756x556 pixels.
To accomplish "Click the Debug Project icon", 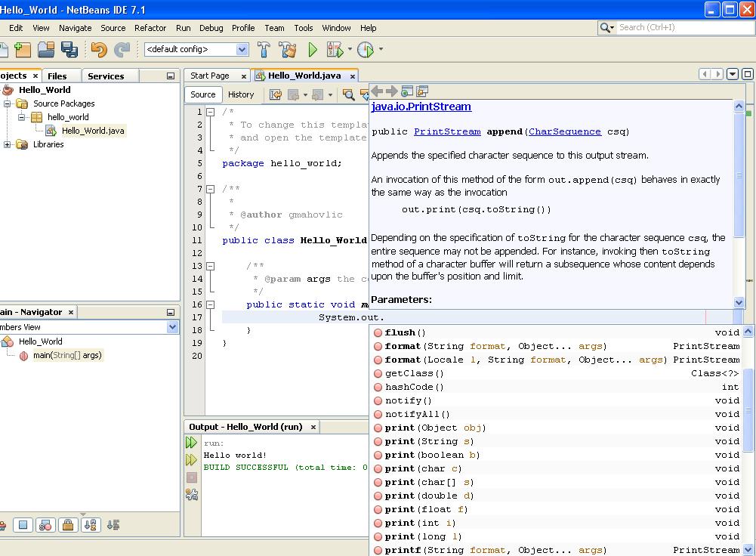I will point(335,50).
